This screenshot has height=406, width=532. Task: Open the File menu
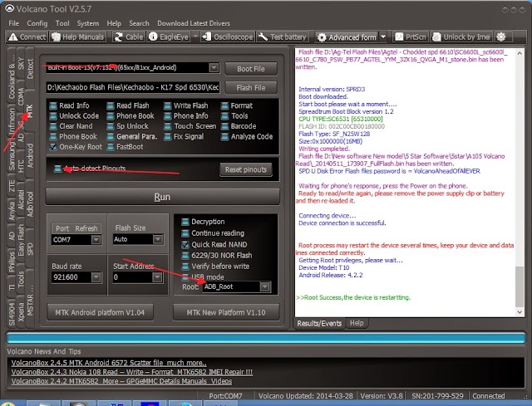(x=14, y=23)
